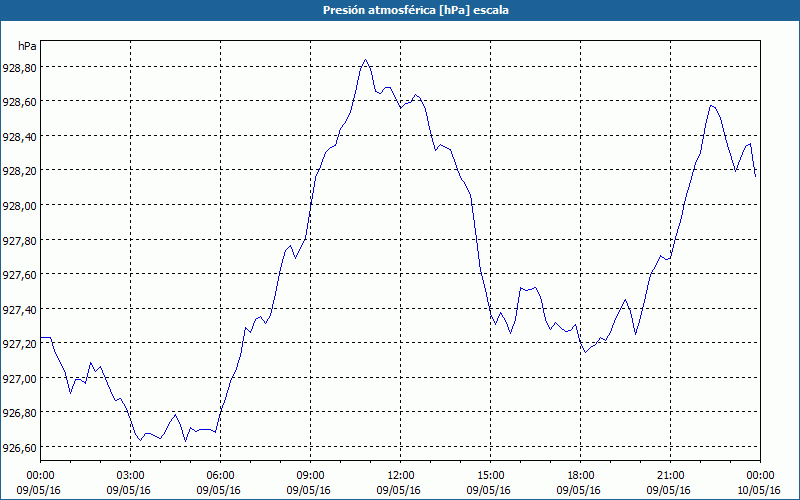Screen dimensions: 800x500
Task: Click the pressure curve's highest peak near 11:00
Action: (x=365, y=60)
